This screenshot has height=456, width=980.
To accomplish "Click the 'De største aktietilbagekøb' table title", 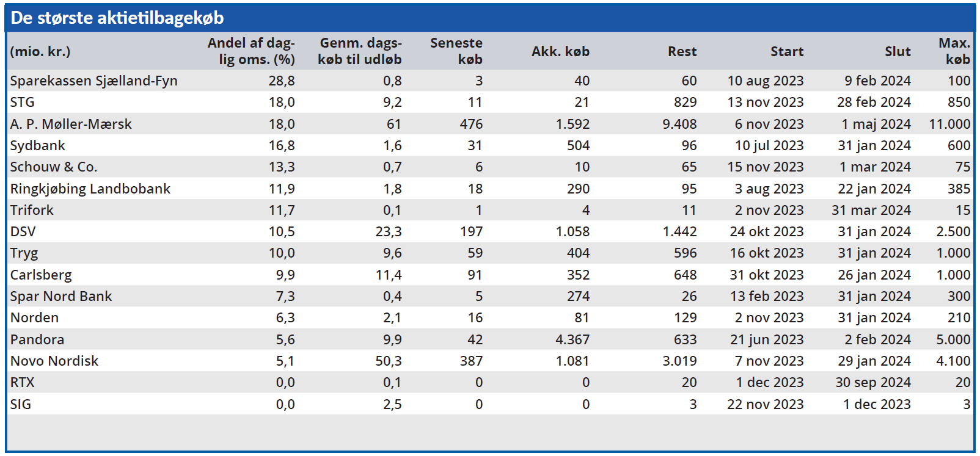I will (x=117, y=18).
